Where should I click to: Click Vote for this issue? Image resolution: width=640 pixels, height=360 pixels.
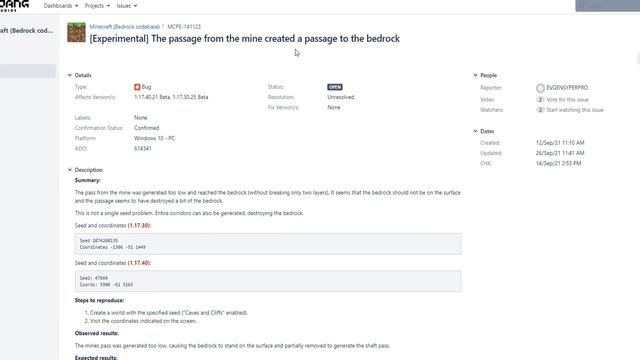(567, 100)
